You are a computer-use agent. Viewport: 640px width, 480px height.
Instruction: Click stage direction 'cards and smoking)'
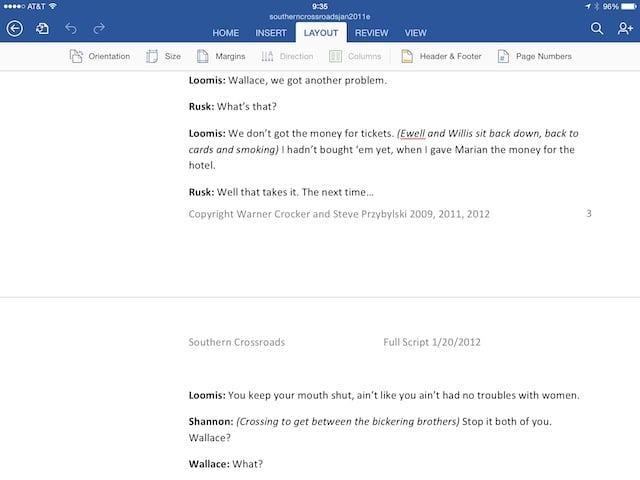point(233,150)
